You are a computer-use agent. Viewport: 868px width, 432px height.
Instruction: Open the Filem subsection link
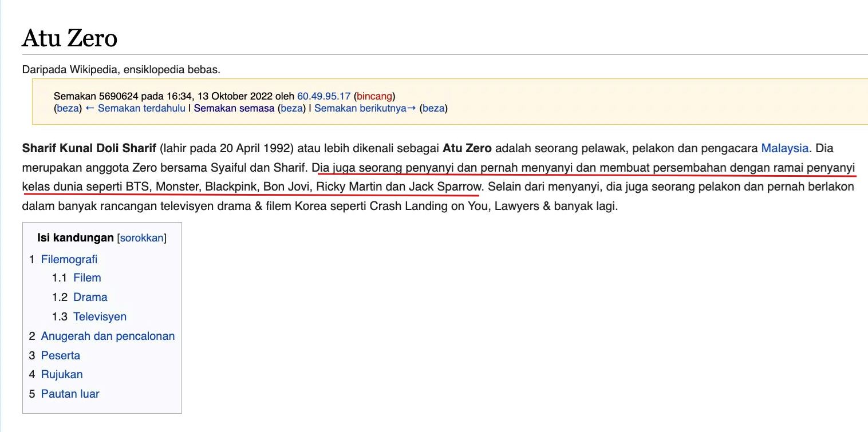click(87, 278)
